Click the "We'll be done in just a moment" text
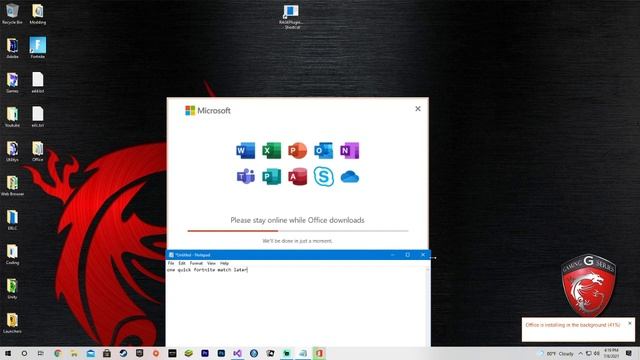Image resolution: width=640 pixels, height=360 pixels. 297,241
